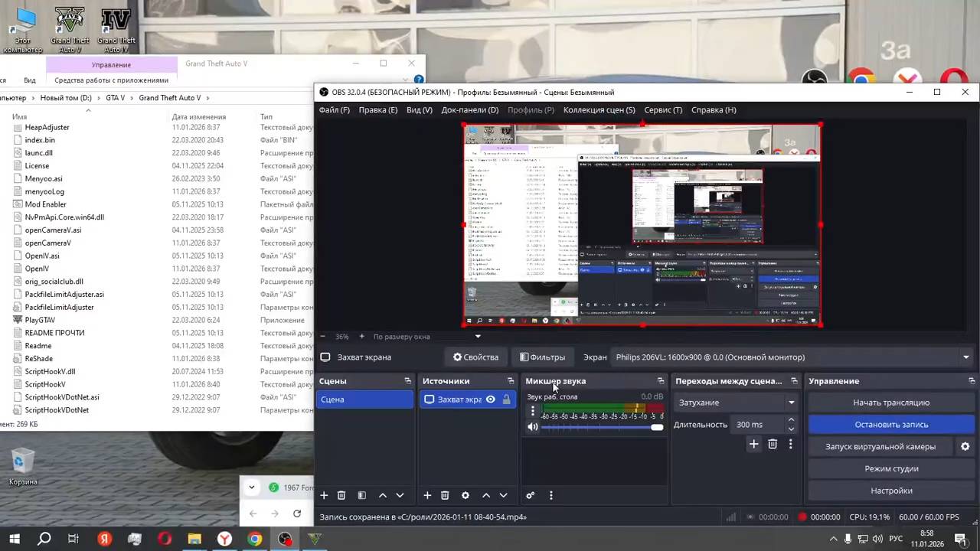Open Google Chrome from the taskbar
Viewport: 980px width, 551px height.
coord(254,539)
